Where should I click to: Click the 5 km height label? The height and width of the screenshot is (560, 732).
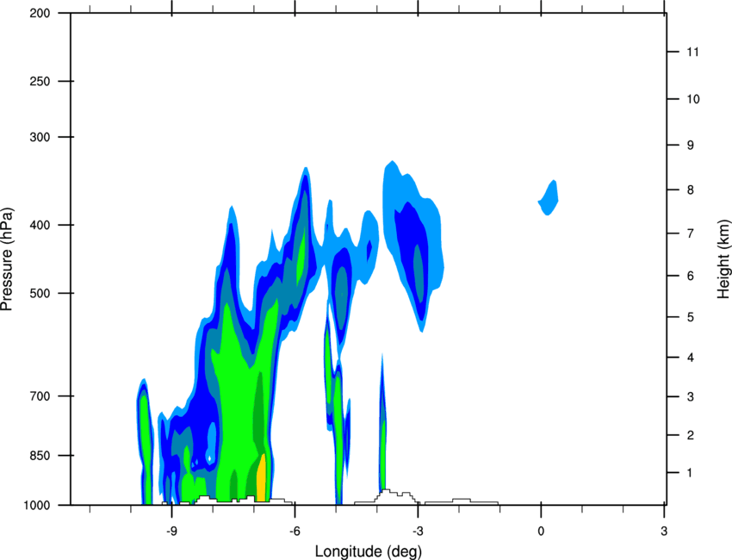click(x=691, y=317)
